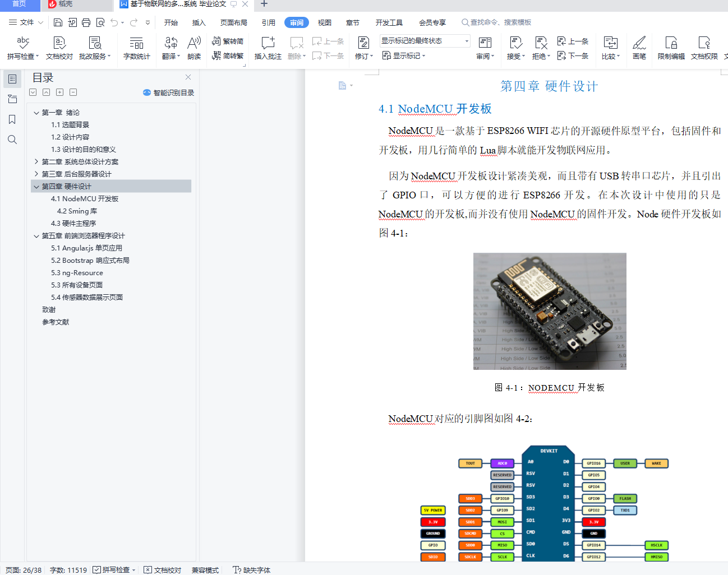Image resolution: width=728 pixels, height=575 pixels.
Task: Open the search magnifier icon in left sidebar
Action: pyautogui.click(x=12, y=140)
